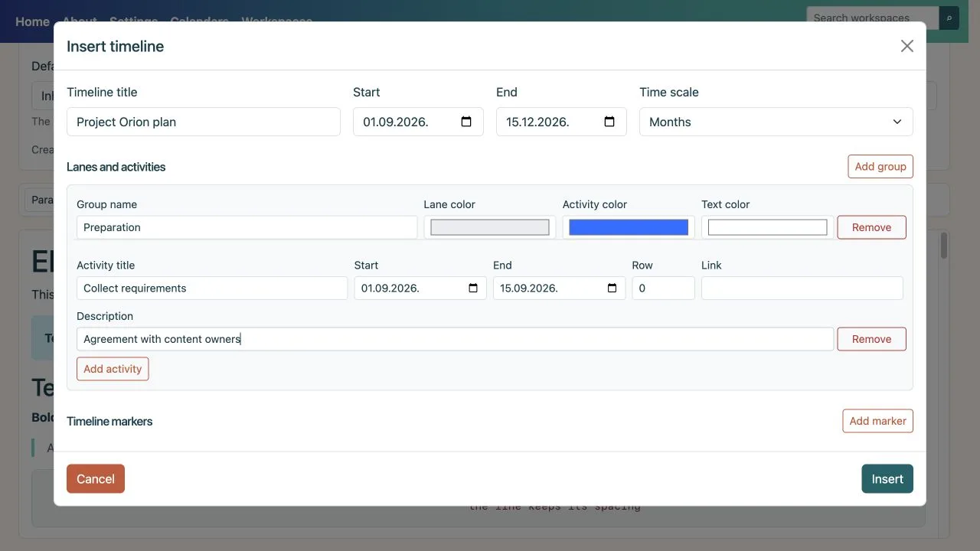Open the white Text color swatch

coord(767,227)
